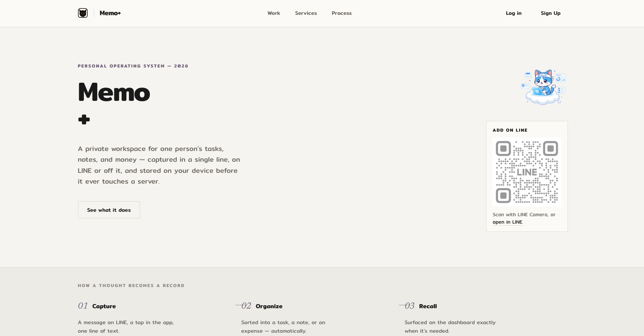644x336 pixels.
Task: Click the Capture step title
Action: click(104, 306)
